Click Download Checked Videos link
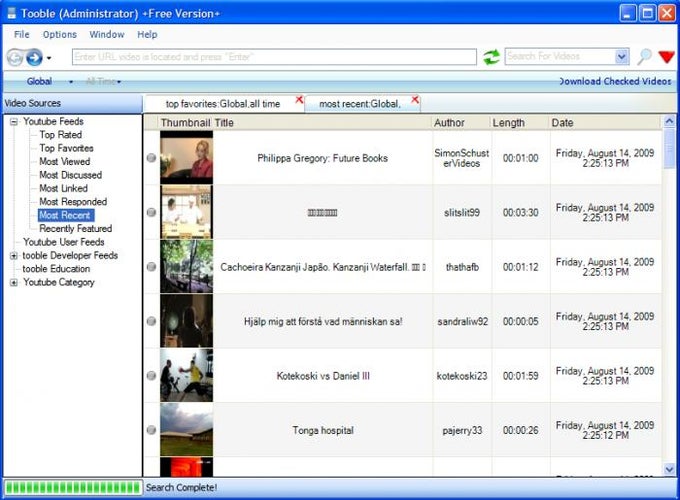 pyautogui.click(x=615, y=81)
